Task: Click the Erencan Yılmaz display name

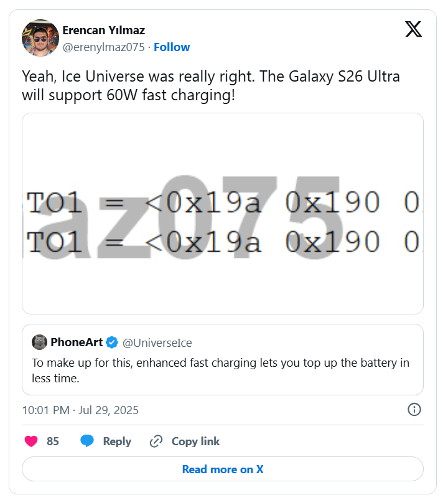Action: click(104, 30)
